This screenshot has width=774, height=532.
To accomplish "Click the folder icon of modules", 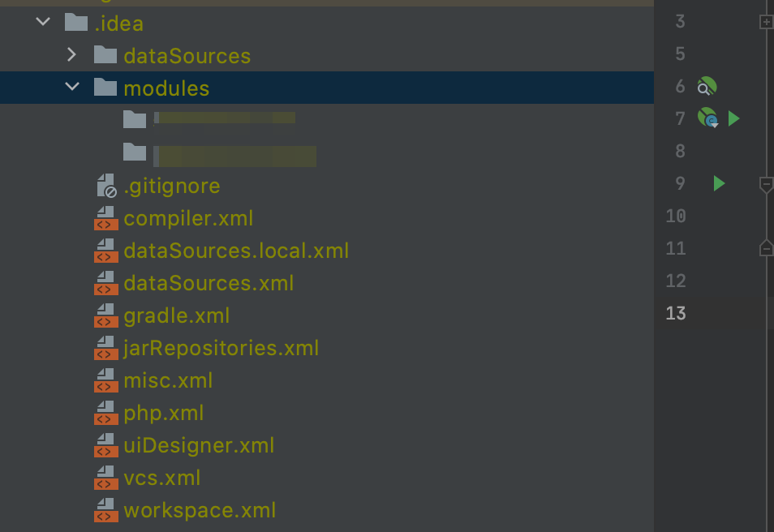I will coord(105,87).
